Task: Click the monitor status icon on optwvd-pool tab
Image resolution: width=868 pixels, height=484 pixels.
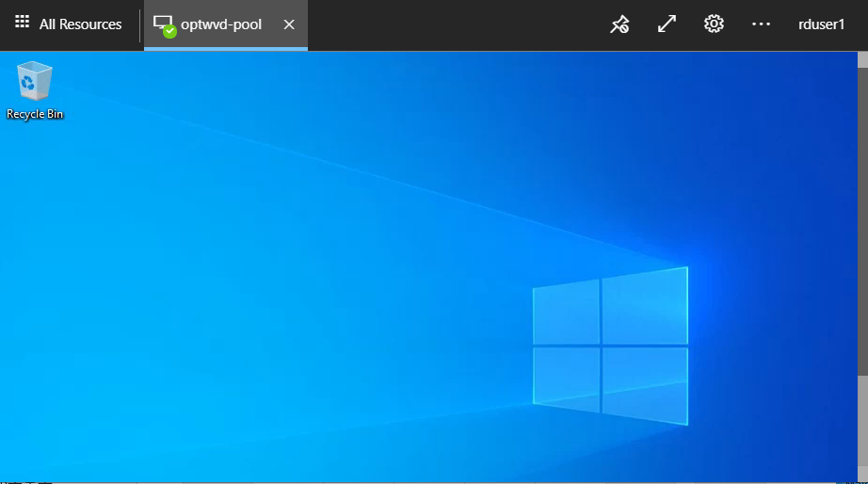Action: tap(165, 25)
